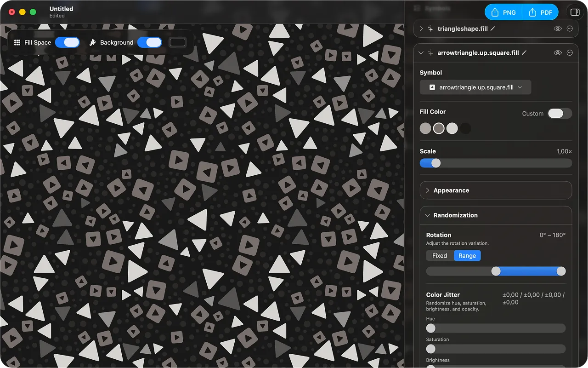
Task: Hide the triangleshape.fill symbol layer
Action: coord(557,29)
